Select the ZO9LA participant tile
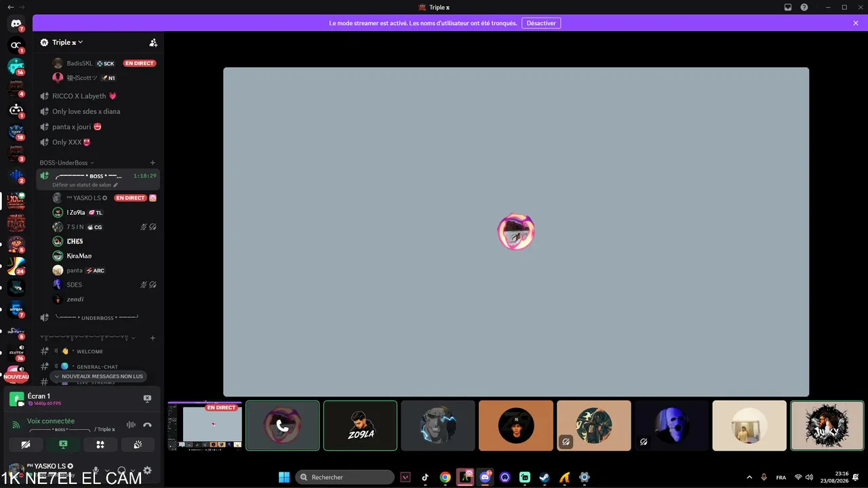This screenshot has width=868, height=488. (360, 426)
